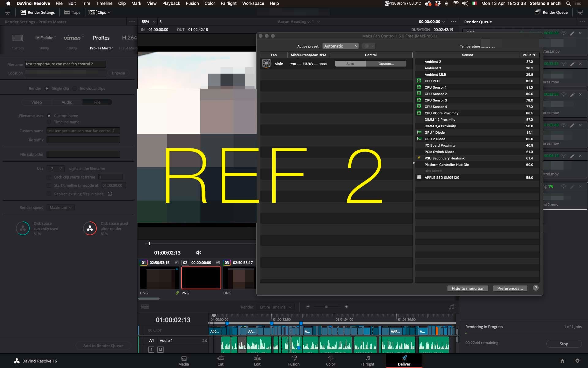Enable Each clip starts at frame checkbox

pos(49,177)
